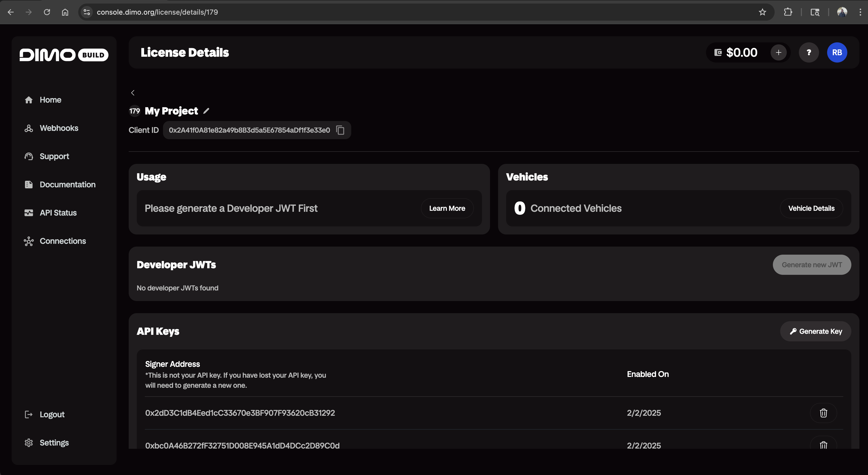Open the help question mark icon
Viewport: 868px width, 475px height.
pyautogui.click(x=809, y=52)
